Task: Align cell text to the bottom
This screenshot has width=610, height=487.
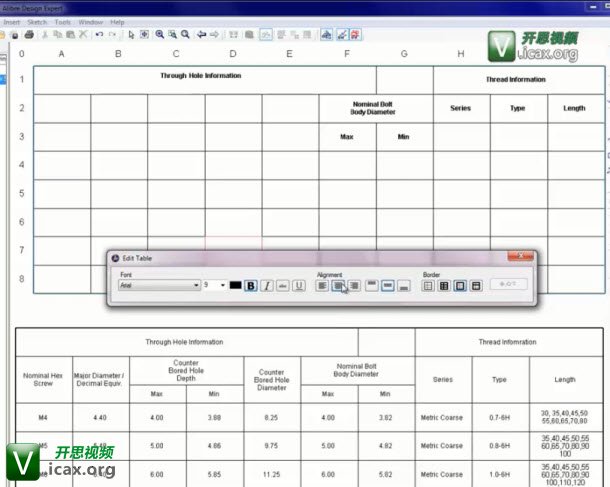Action: pos(404,286)
